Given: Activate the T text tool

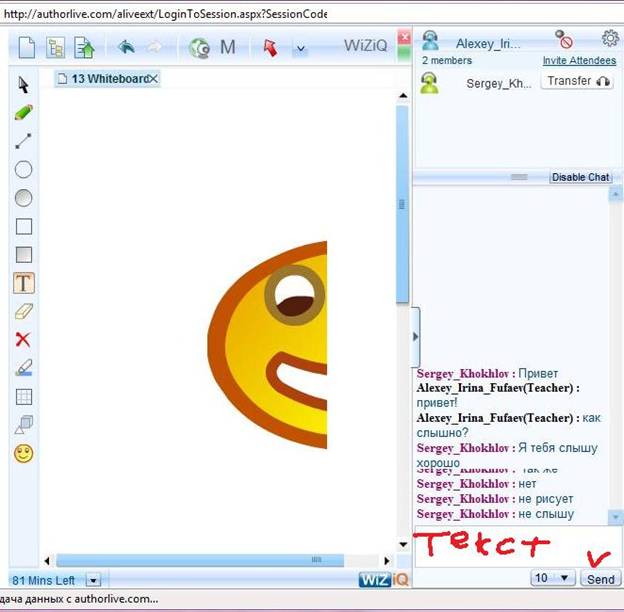Looking at the screenshot, I should tap(24, 283).
